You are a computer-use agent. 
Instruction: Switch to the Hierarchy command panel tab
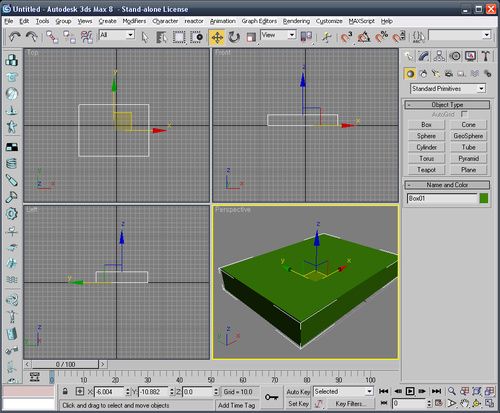[439, 56]
